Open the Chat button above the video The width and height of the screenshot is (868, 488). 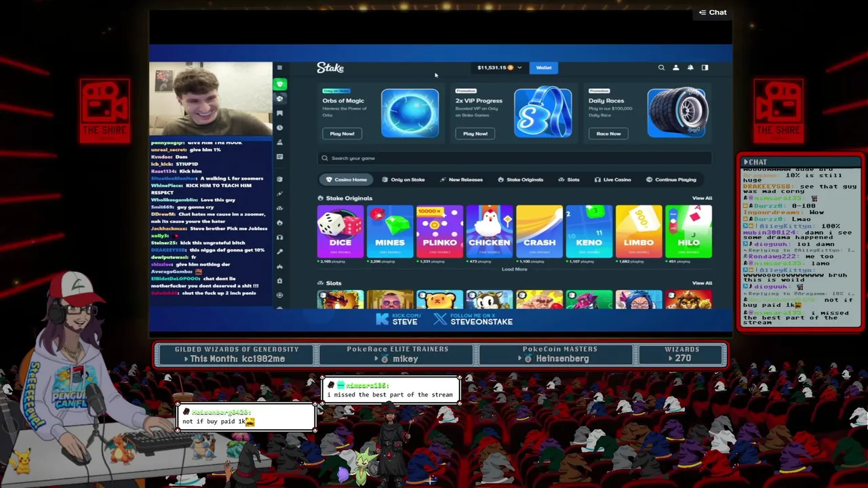click(713, 12)
